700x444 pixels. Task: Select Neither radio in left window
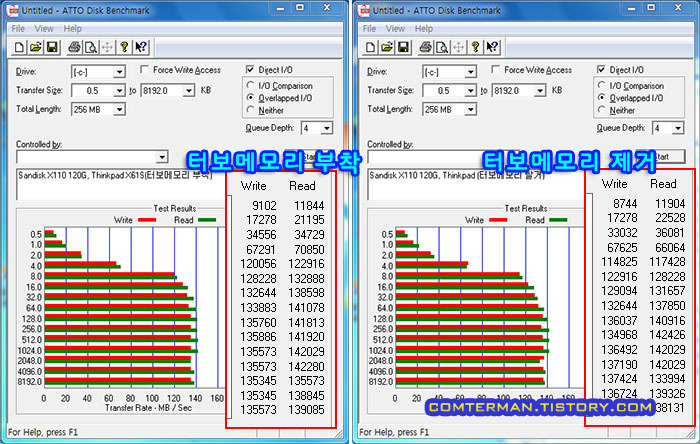coord(250,109)
